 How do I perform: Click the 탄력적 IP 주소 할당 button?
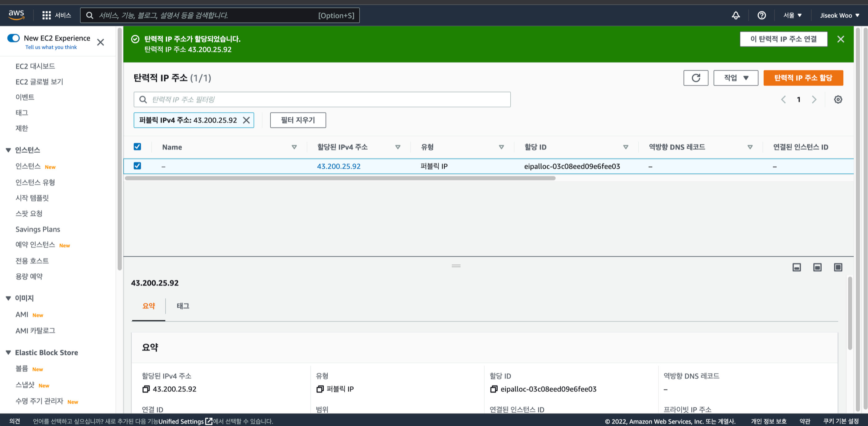tap(803, 78)
